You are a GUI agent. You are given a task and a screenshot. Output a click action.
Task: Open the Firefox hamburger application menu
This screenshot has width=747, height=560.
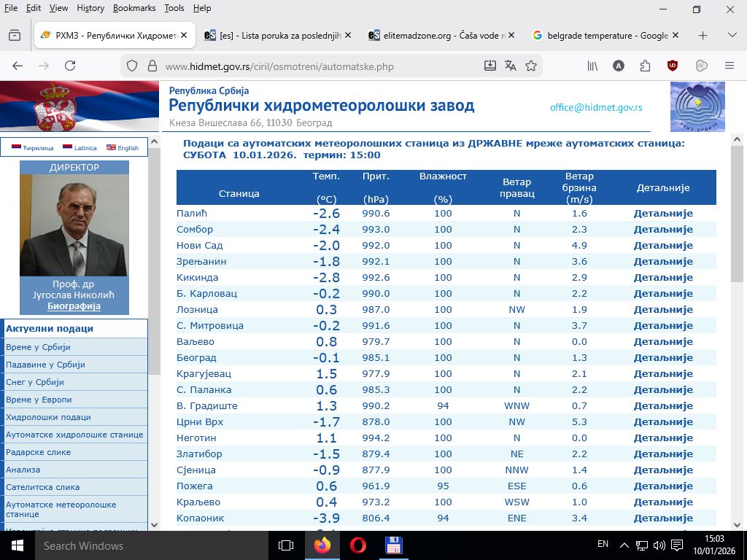pyautogui.click(x=729, y=66)
